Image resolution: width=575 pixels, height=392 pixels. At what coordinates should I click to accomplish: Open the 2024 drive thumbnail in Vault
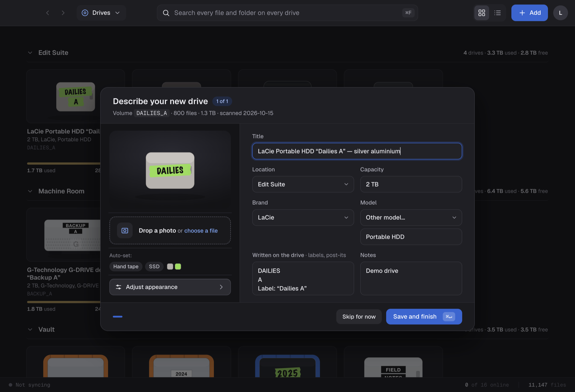point(181,366)
